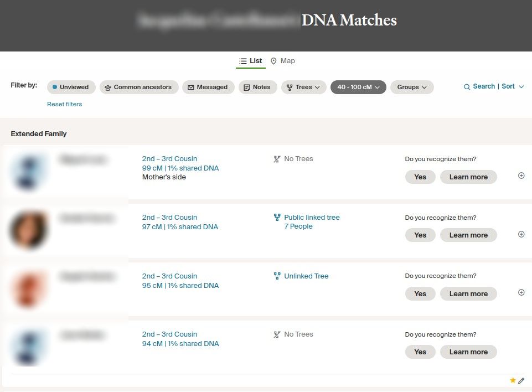This screenshot has width=532, height=392.
Task: Click the tree icon beside Public linked tree
Action: pyautogui.click(x=277, y=218)
